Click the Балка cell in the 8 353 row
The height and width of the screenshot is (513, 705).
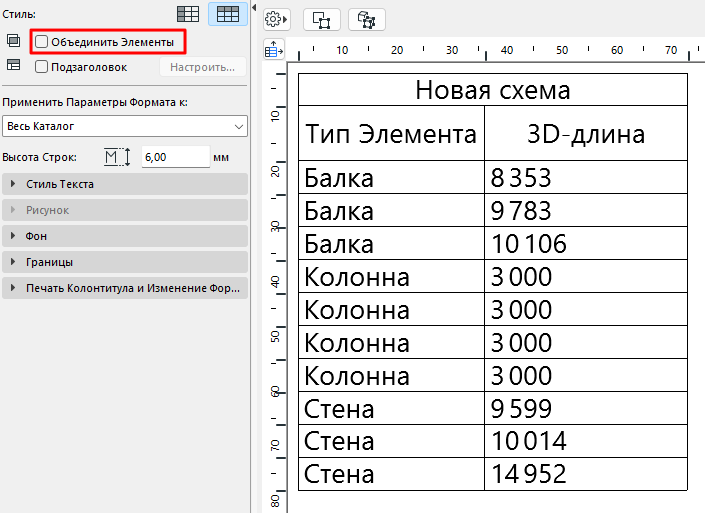pos(391,178)
